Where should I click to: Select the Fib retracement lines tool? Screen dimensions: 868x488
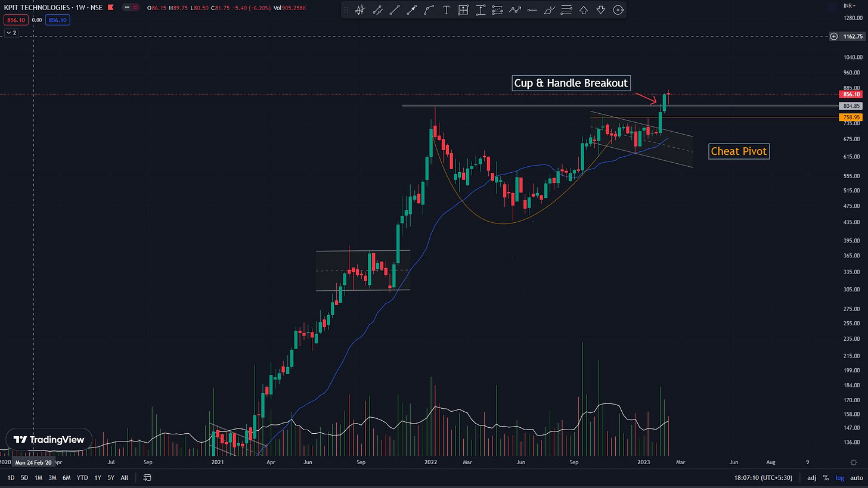pyautogui.click(x=567, y=10)
